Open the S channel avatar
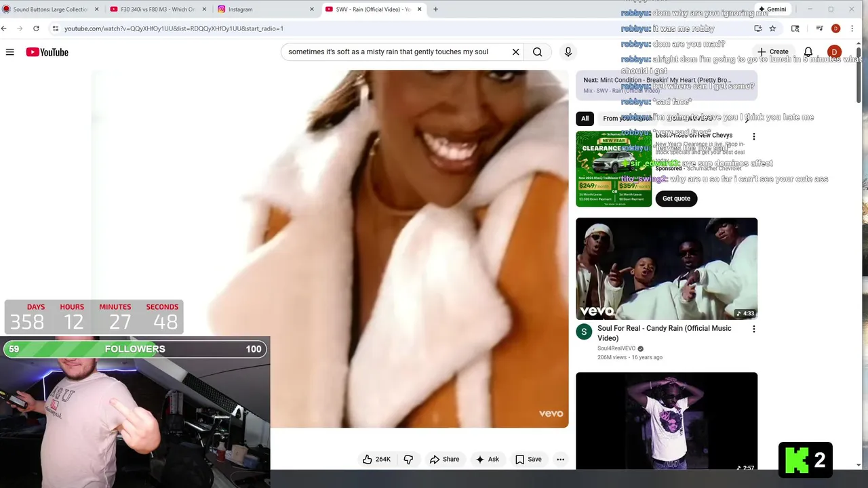The width and height of the screenshot is (868, 488). [584, 331]
